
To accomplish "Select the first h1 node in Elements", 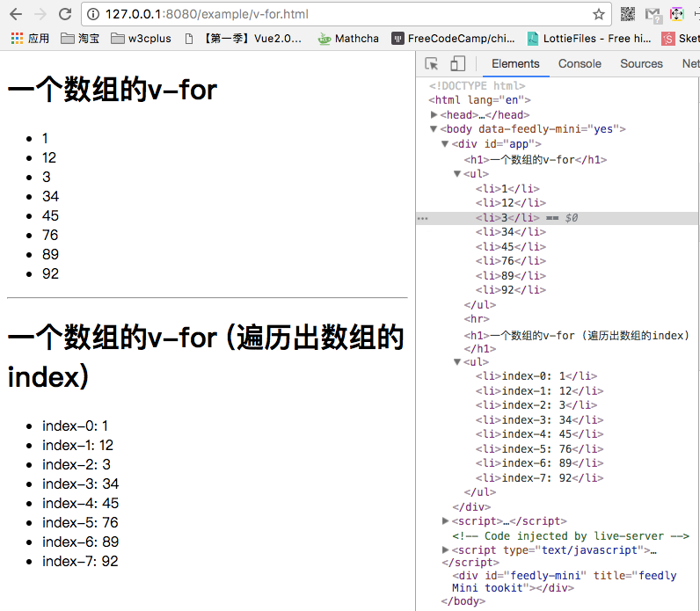I will pyautogui.click(x=536, y=159).
